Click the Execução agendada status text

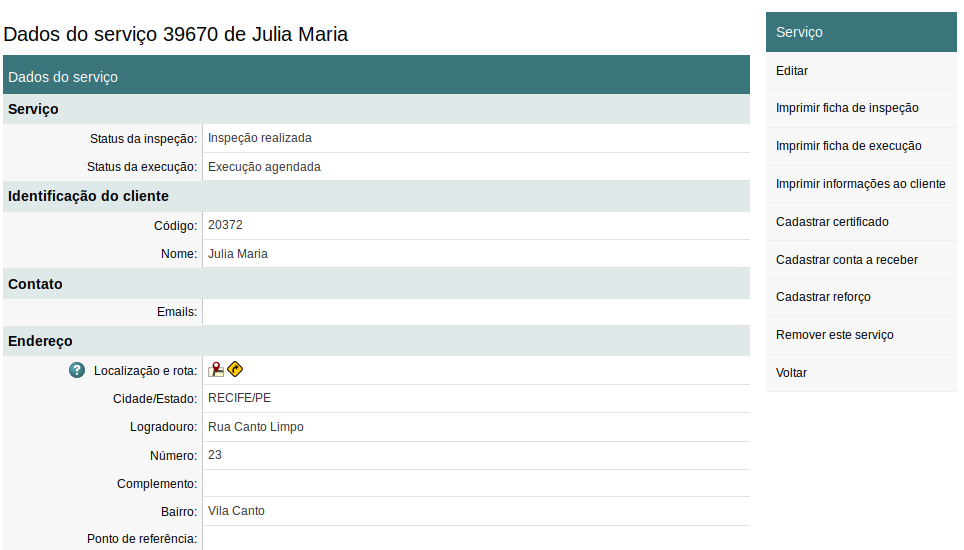tap(264, 167)
